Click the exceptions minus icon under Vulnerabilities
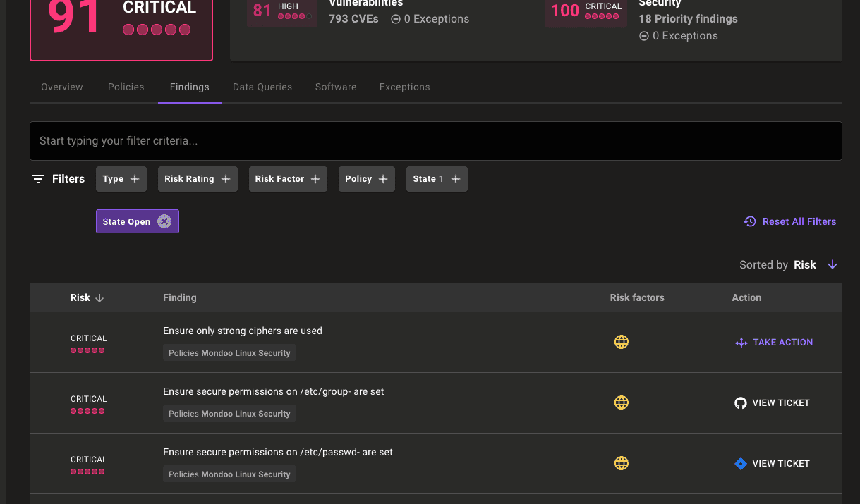Image resolution: width=860 pixels, height=504 pixels. point(395,19)
